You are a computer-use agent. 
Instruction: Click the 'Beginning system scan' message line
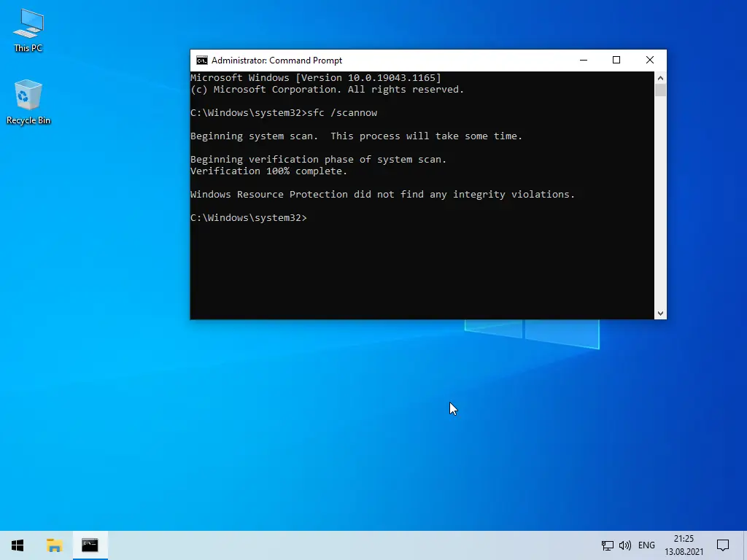point(356,136)
